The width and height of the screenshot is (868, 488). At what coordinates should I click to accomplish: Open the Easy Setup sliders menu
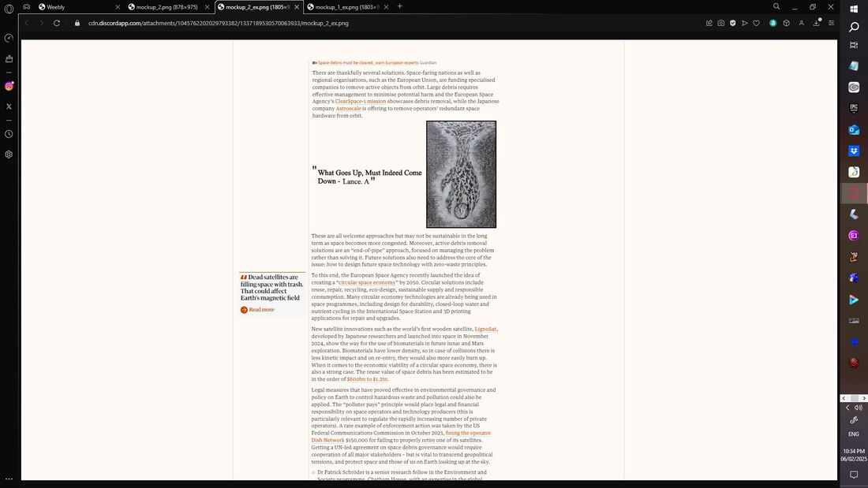832,23
